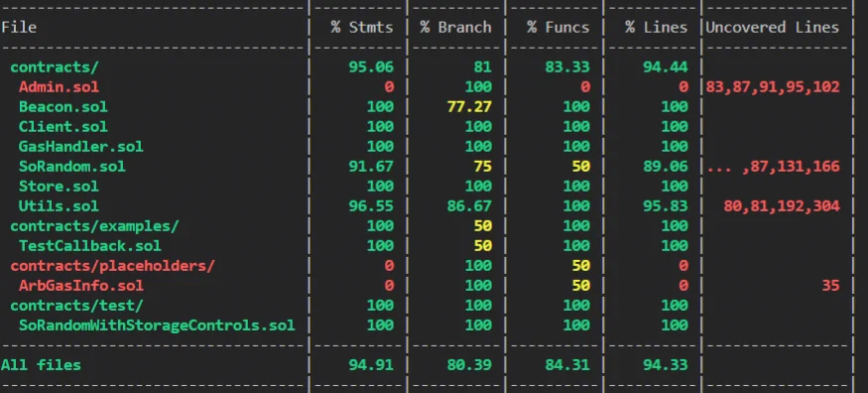Click the 100 lines value for Beacon.sol

click(x=675, y=107)
